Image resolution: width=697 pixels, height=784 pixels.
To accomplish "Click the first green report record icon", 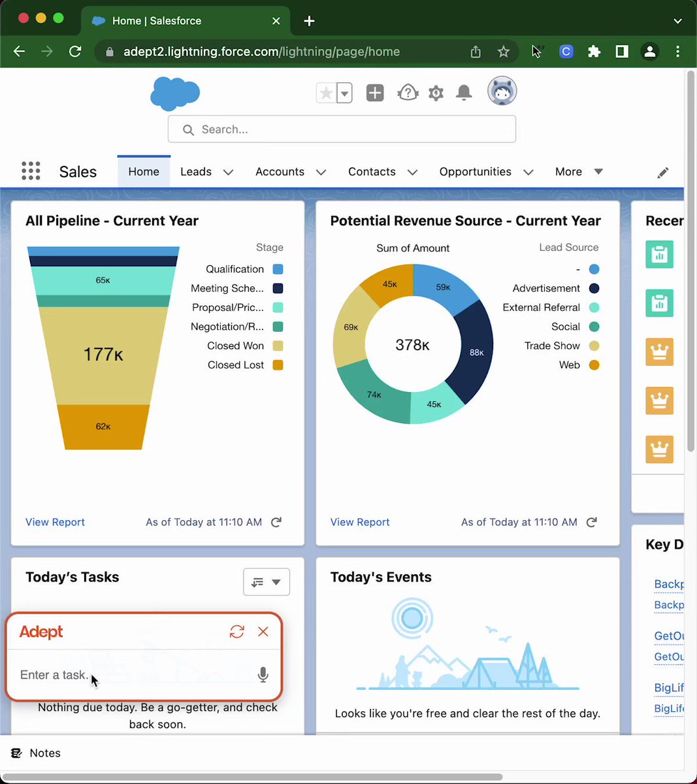I will click(x=660, y=254).
